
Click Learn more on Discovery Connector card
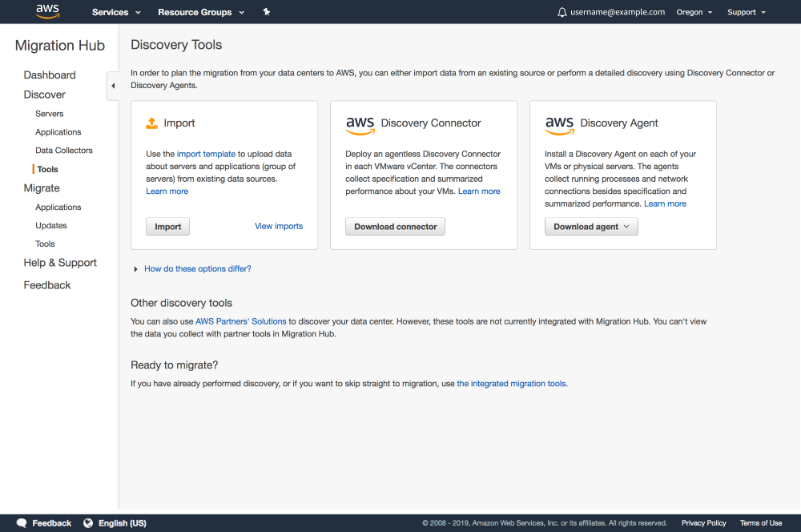[479, 191]
